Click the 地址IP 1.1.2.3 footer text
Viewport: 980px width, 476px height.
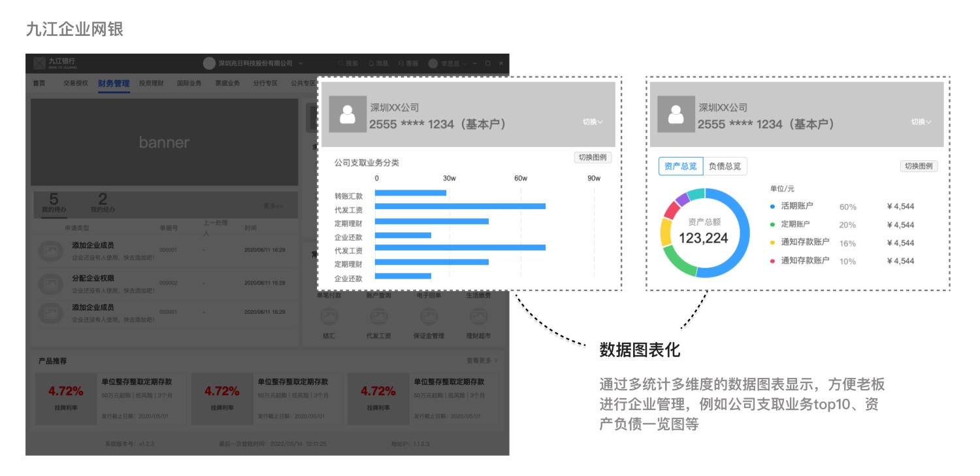coord(411,443)
